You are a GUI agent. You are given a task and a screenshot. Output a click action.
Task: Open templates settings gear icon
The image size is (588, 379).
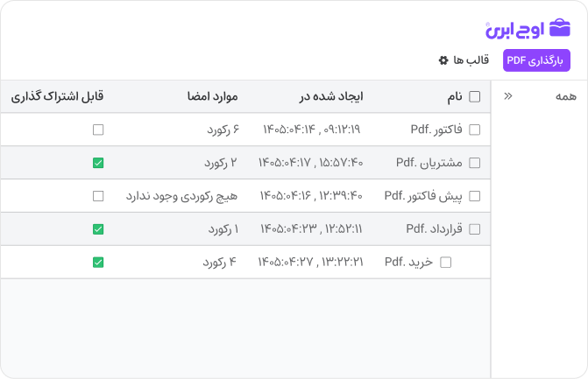[x=443, y=60]
